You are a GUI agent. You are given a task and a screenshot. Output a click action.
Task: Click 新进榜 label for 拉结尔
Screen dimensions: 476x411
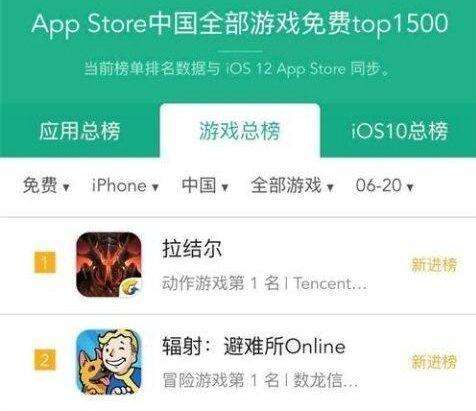pos(434,265)
